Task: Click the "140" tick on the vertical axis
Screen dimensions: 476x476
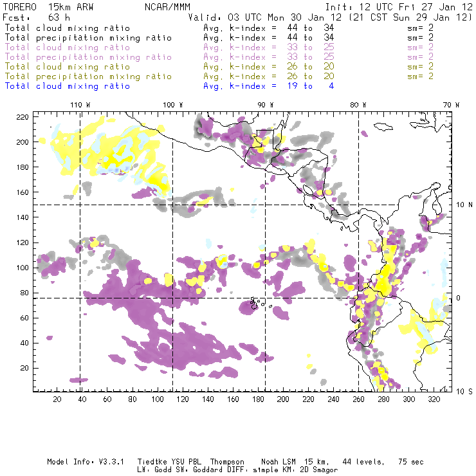Action: click(x=23, y=217)
